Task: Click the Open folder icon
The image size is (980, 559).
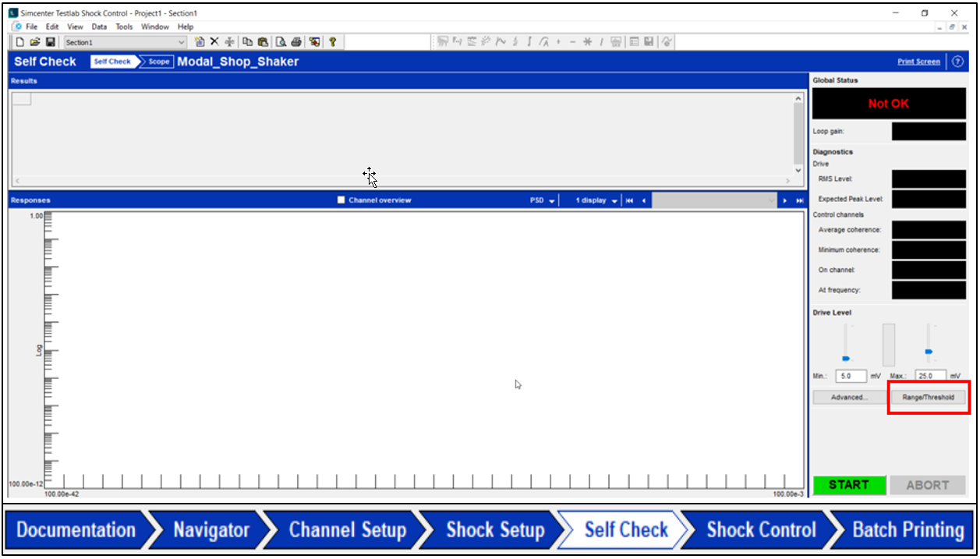Action: (35, 42)
